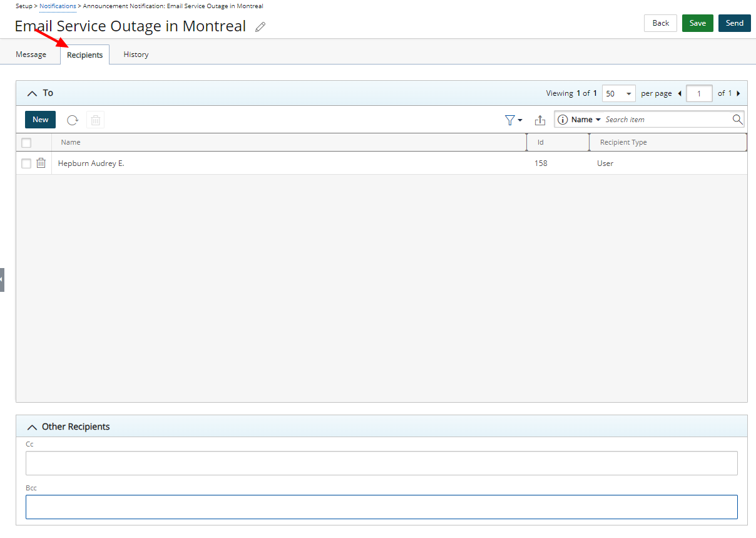Click the Hepburn Audrey E. name cell
The width and height of the screenshot is (756, 538).
click(x=91, y=163)
